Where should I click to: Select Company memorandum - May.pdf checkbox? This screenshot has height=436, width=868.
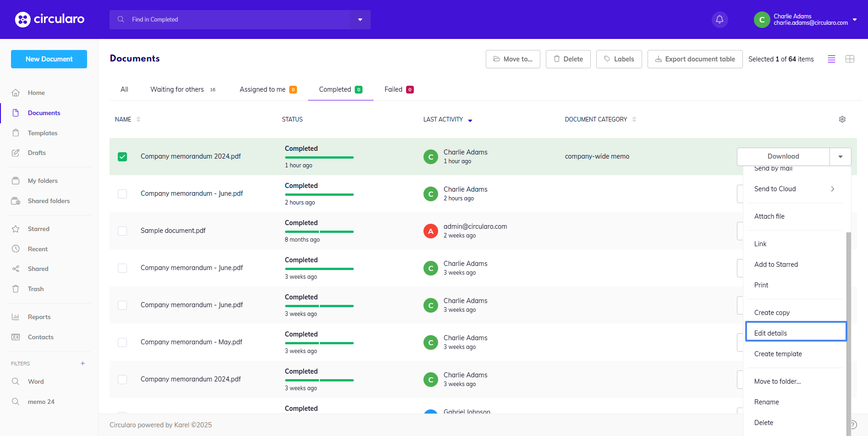tap(122, 342)
